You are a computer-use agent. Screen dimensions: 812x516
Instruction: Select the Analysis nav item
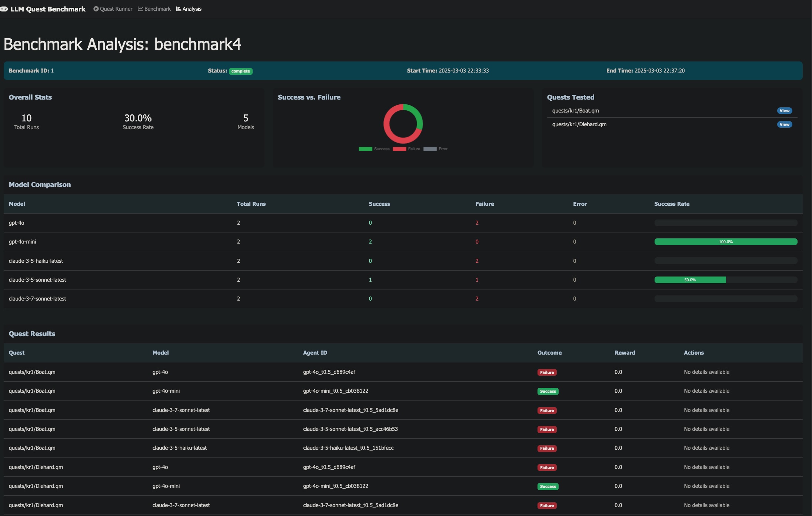[x=192, y=9]
